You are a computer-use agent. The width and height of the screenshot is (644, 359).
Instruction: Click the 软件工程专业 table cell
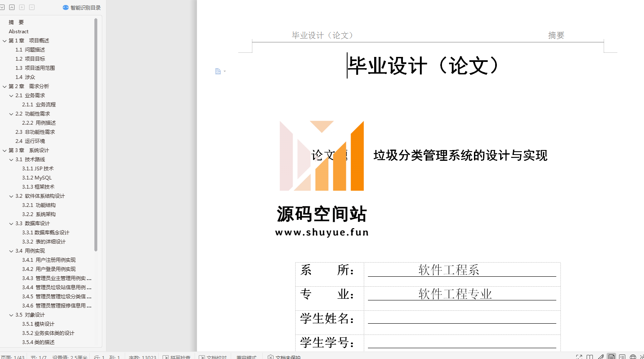click(462, 298)
